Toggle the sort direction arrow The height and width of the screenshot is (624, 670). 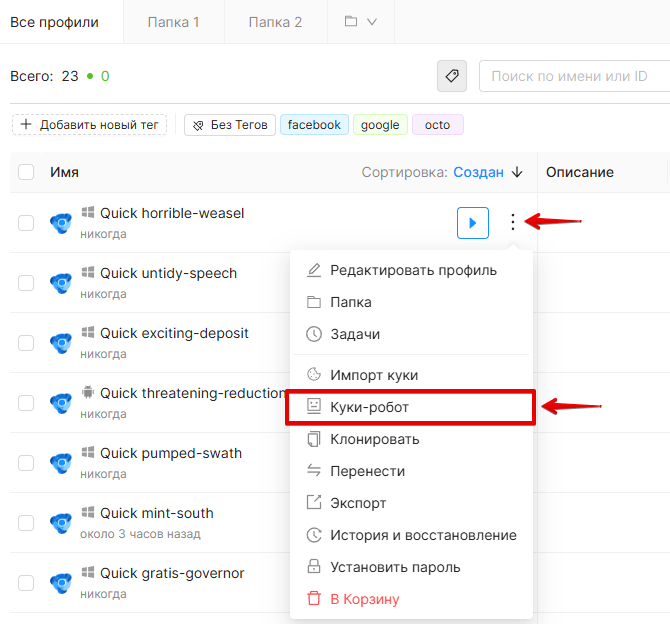pos(517,172)
